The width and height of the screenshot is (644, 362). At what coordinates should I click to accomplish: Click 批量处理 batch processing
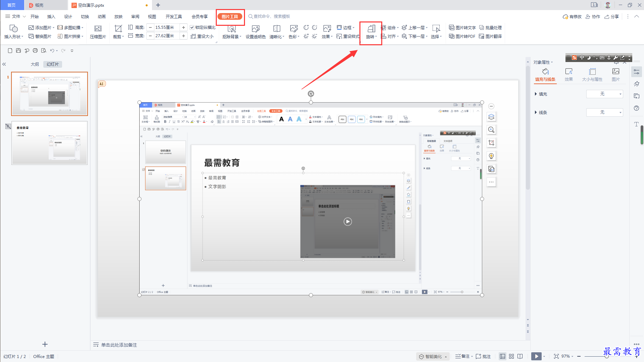click(x=490, y=28)
